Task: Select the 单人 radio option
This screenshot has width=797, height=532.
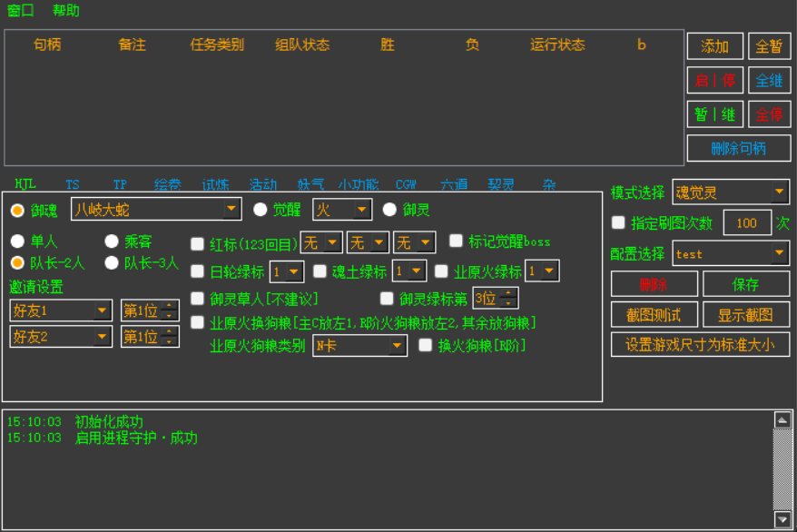Action: 18,241
